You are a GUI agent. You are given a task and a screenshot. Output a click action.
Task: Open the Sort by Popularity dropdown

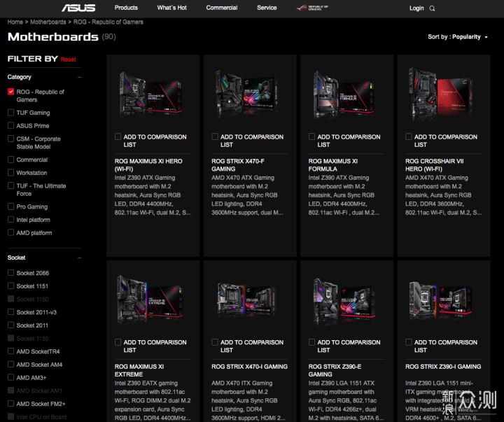pyautogui.click(x=458, y=37)
